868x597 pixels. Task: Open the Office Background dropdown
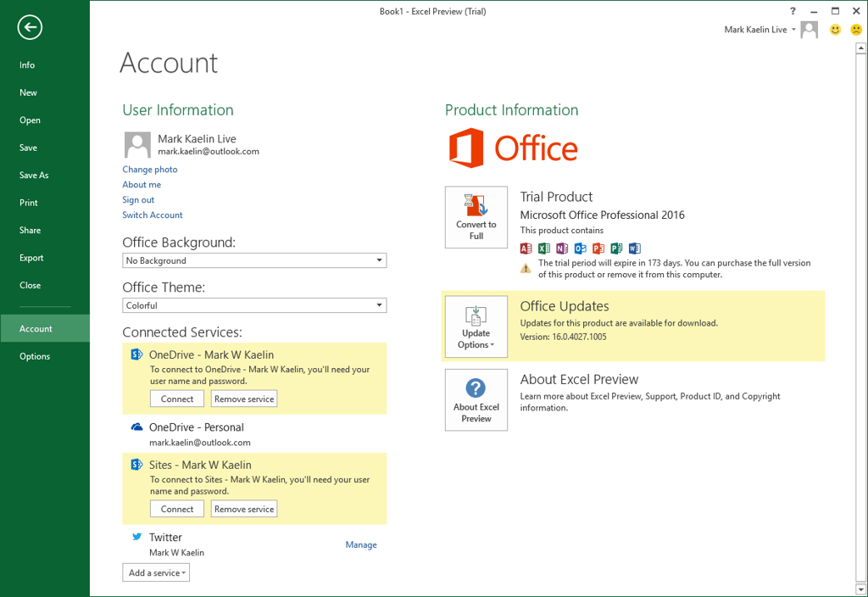254,260
